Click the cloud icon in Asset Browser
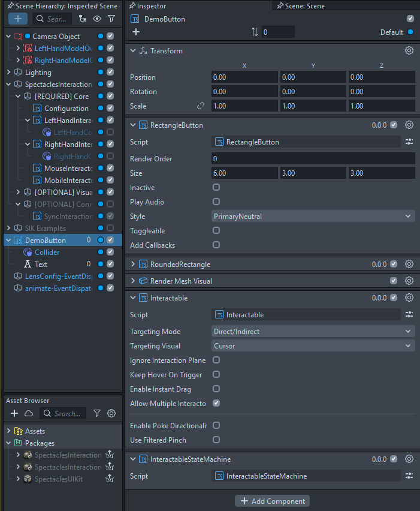The width and height of the screenshot is (420, 511). [x=29, y=413]
